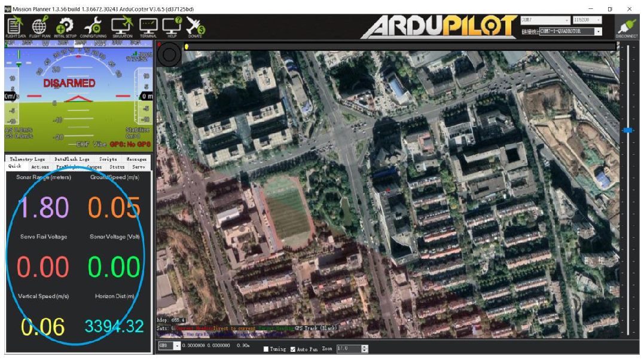The height and width of the screenshot is (359, 644).
Task: Click the Servo Rail Voltage value 0.00
Action: point(42,266)
